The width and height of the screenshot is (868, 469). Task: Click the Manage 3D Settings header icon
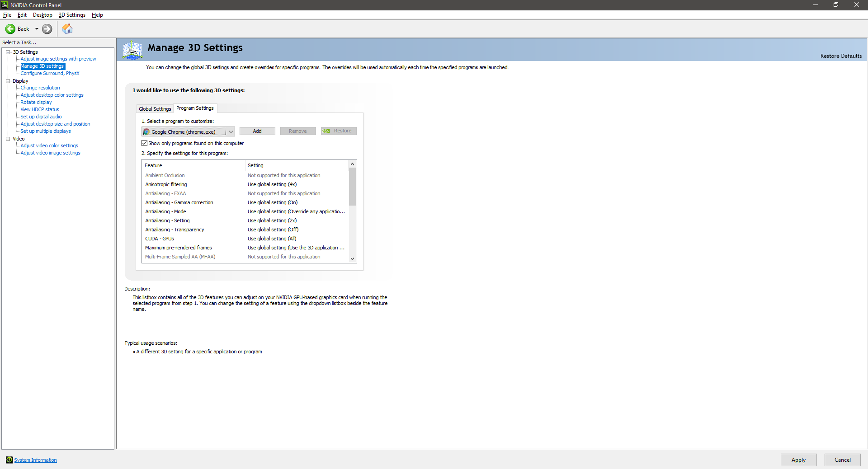132,50
